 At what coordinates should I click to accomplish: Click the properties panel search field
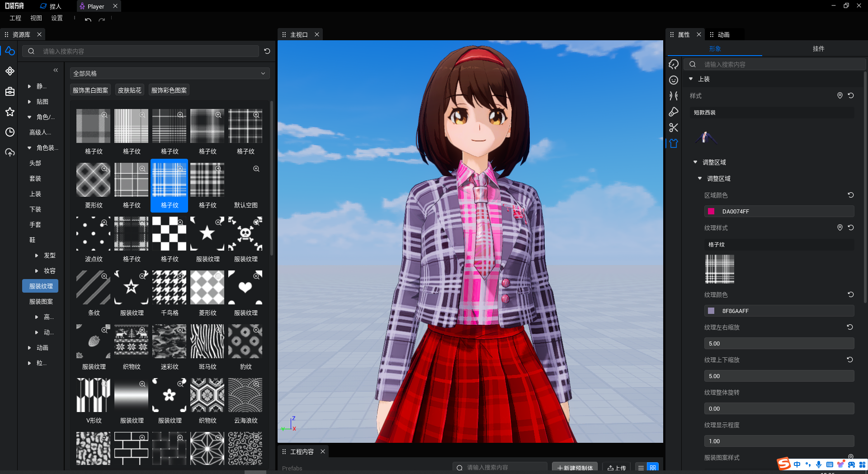(774, 64)
